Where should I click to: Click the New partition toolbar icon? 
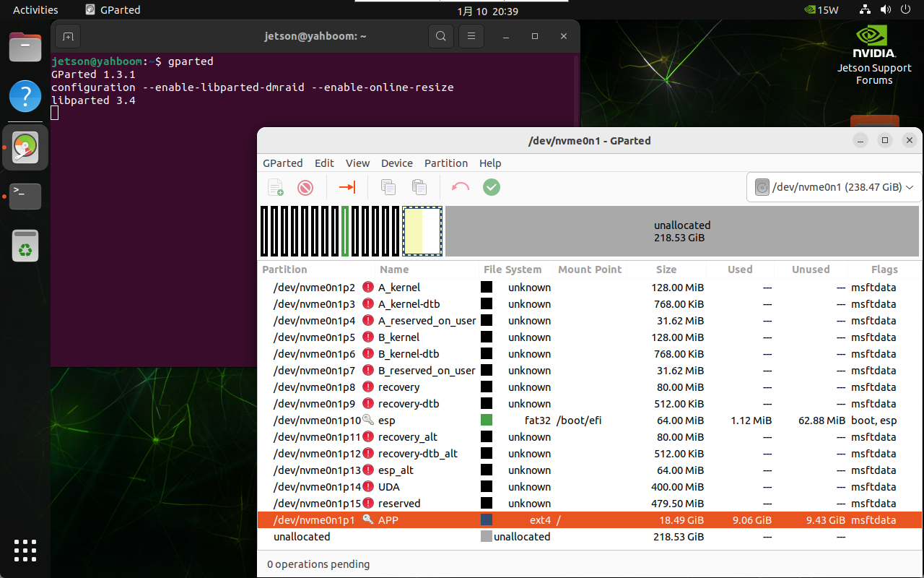pos(276,188)
